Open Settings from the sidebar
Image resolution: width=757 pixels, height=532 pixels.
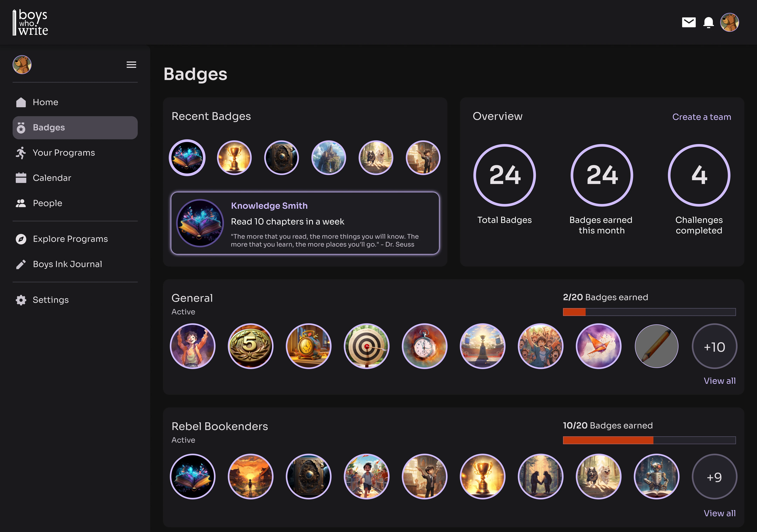click(50, 300)
